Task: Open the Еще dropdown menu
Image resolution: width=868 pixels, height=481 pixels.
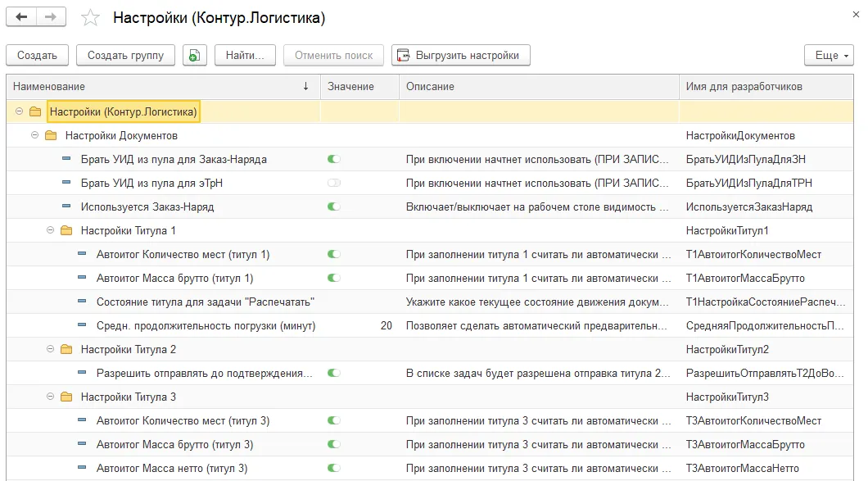Action: [x=829, y=56]
